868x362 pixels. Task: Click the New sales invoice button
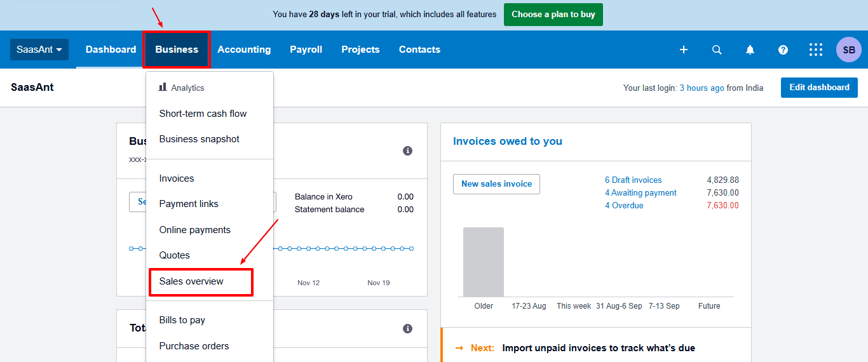(496, 184)
